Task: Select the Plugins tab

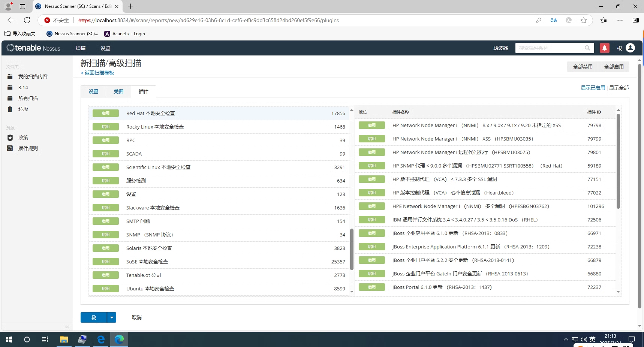Action: [x=144, y=91]
